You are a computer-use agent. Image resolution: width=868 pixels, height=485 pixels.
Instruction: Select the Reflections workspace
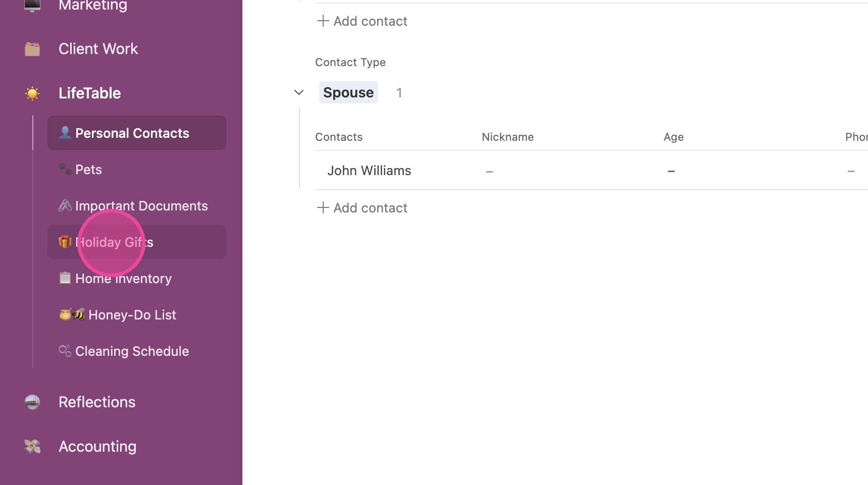pyautogui.click(x=97, y=402)
